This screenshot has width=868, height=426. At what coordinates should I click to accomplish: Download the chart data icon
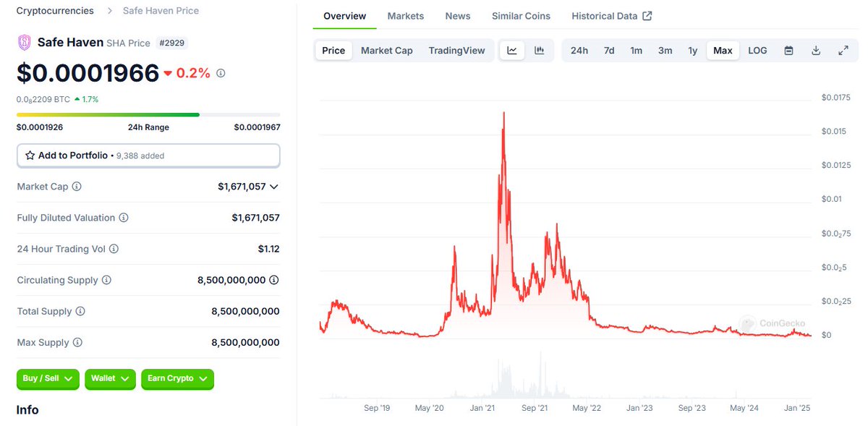(816, 51)
